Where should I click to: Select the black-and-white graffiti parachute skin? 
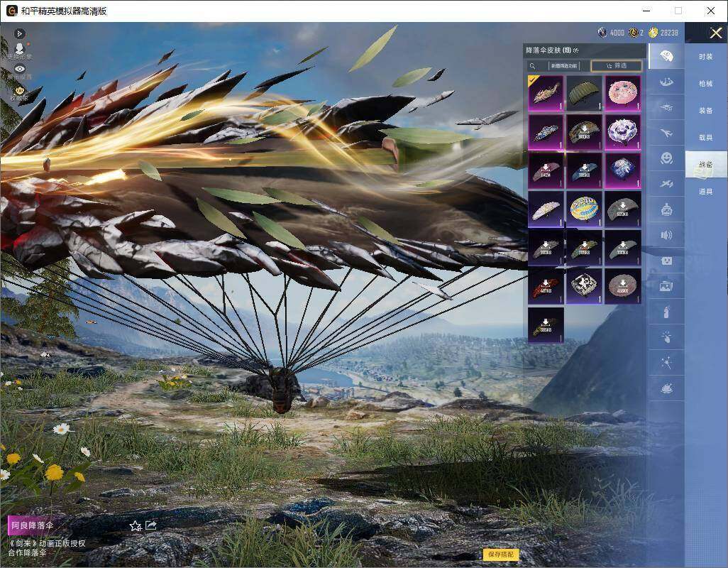click(x=584, y=286)
